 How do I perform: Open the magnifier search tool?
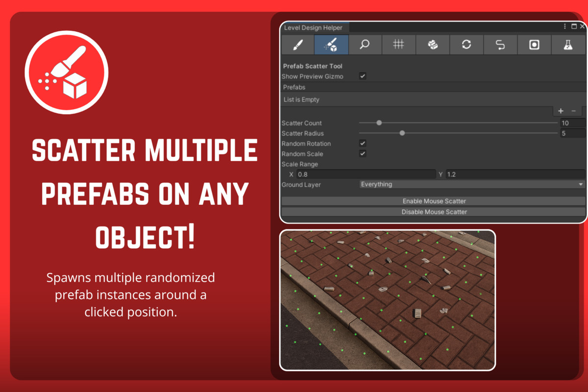(x=365, y=45)
